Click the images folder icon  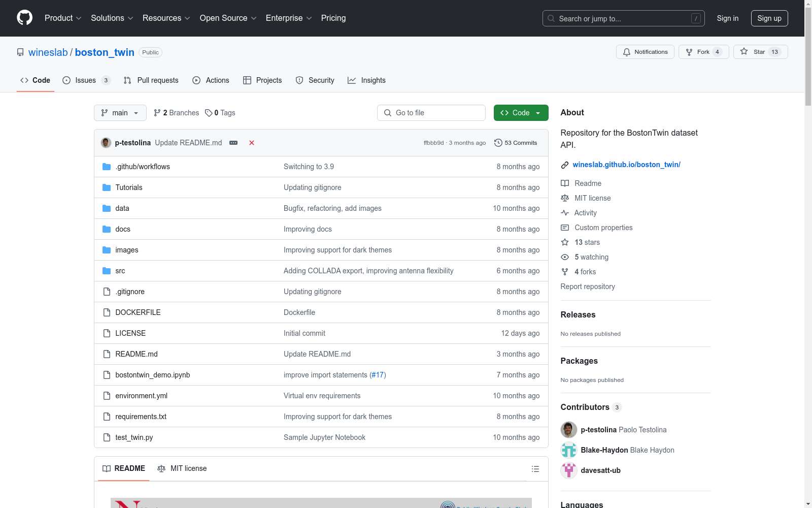[x=107, y=250]
